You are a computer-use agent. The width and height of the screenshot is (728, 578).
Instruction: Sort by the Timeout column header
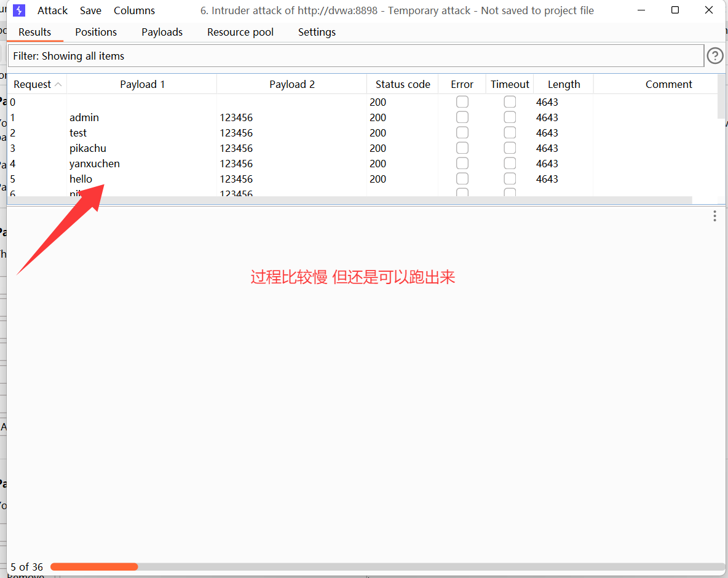(510, 84)
